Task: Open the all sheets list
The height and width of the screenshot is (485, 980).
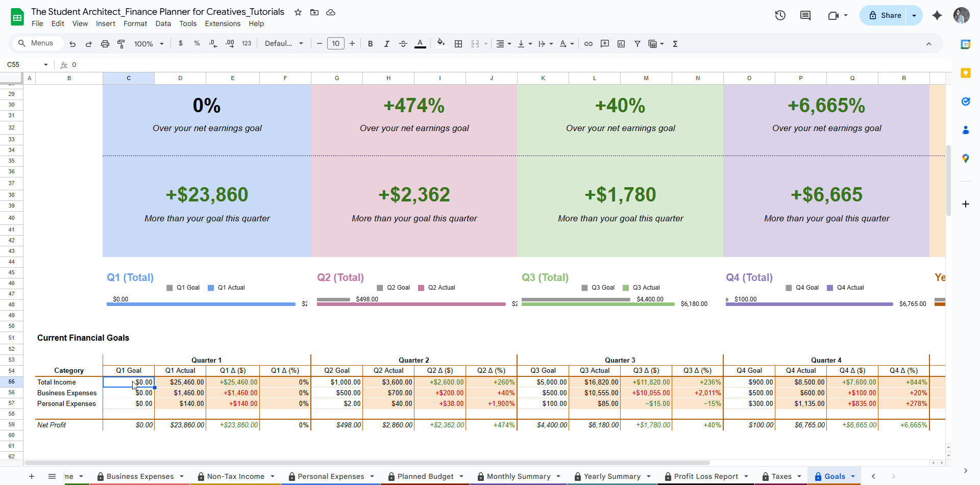Action: [x=52, y=476]
